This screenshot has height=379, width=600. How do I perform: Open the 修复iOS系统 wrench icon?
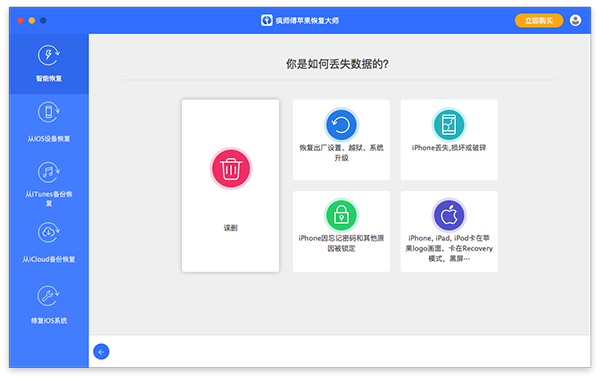pyautogui.click(x=48, y=296)
